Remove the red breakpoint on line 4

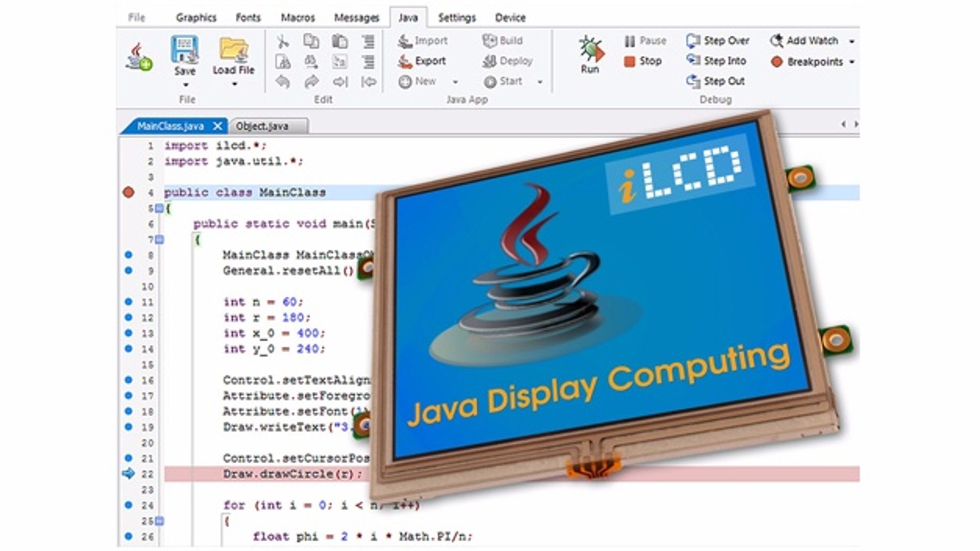point(128,192)
